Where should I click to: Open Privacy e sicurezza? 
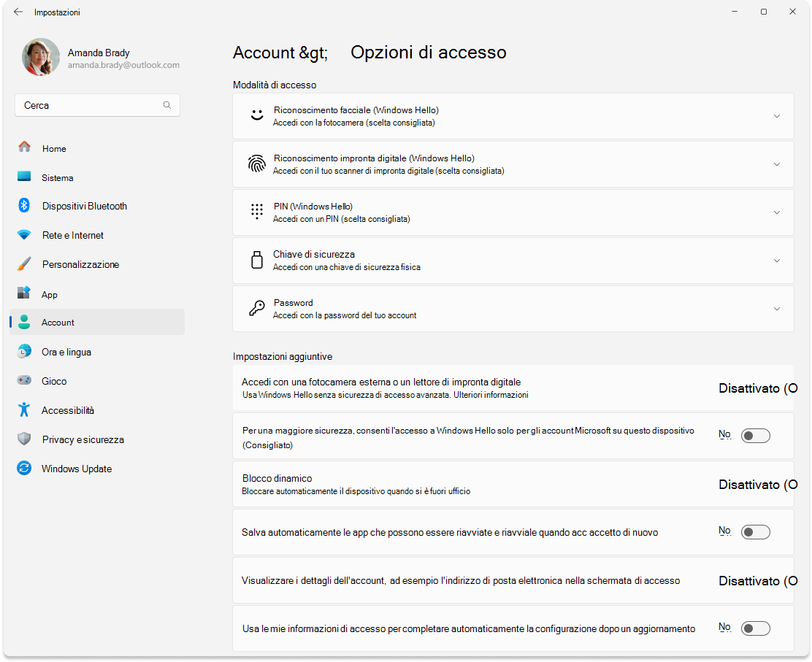97,439
